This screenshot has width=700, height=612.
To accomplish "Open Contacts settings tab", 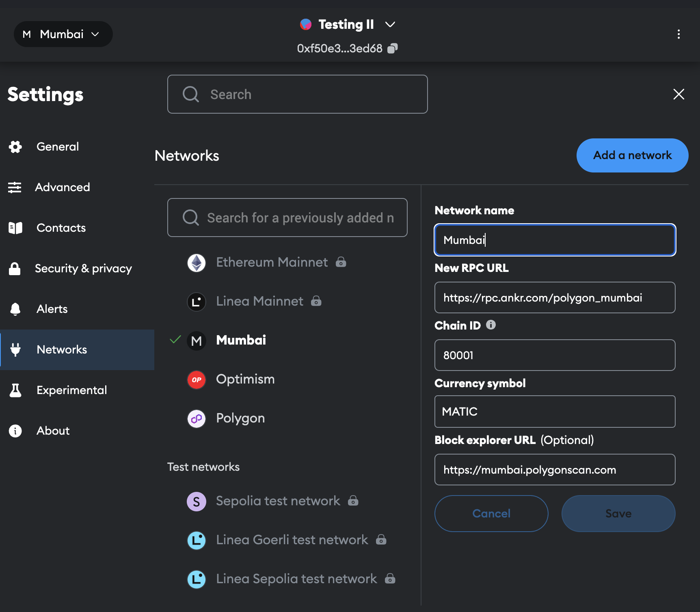I will [77, 228].
